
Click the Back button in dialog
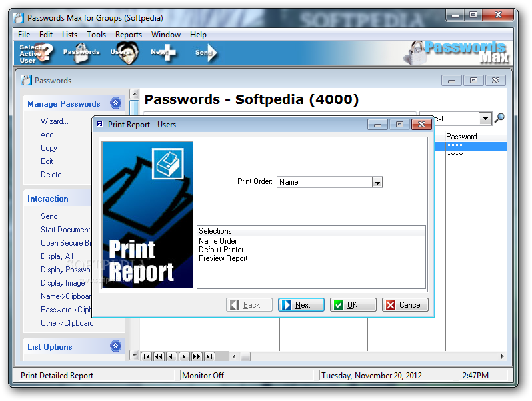point(249,304)
